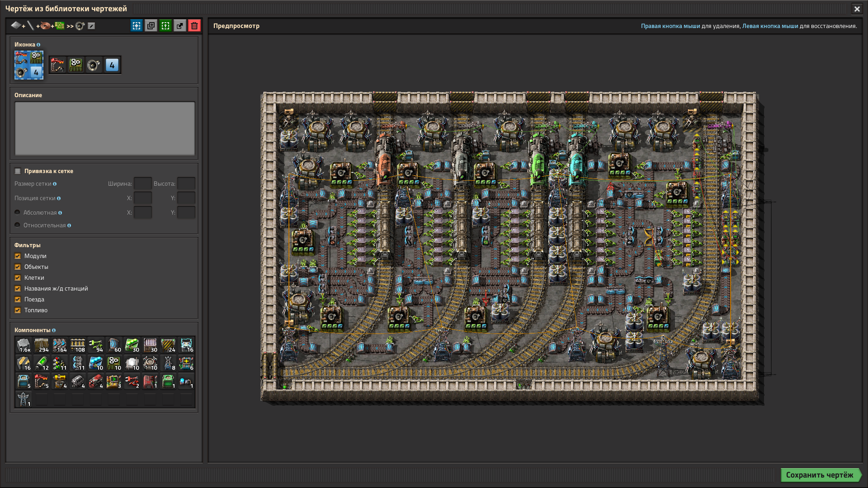The width and height of the screenshot is (868, 488).
Task: Click the main blueprint icon thumbnail
Action: point(29,65)
